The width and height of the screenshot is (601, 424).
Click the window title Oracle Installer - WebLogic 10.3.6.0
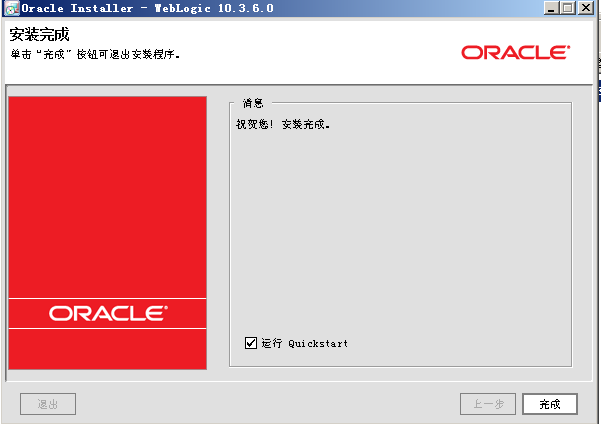coord(148,8)
